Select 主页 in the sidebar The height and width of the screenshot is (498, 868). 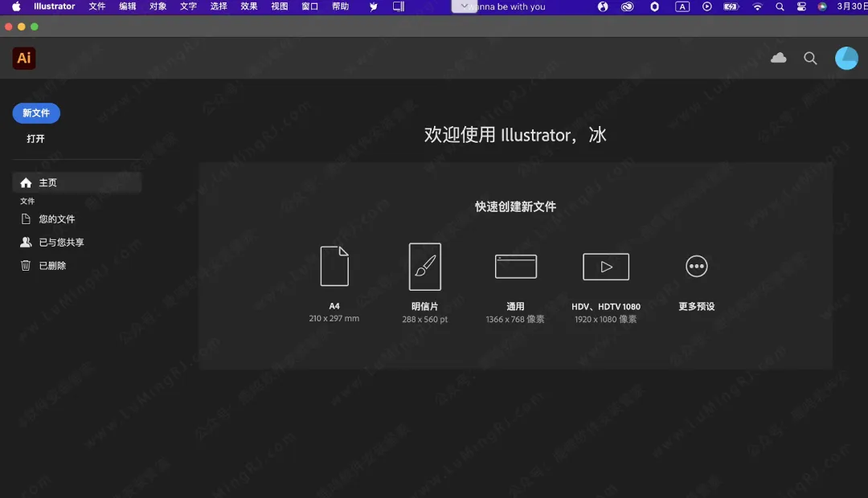49,182
